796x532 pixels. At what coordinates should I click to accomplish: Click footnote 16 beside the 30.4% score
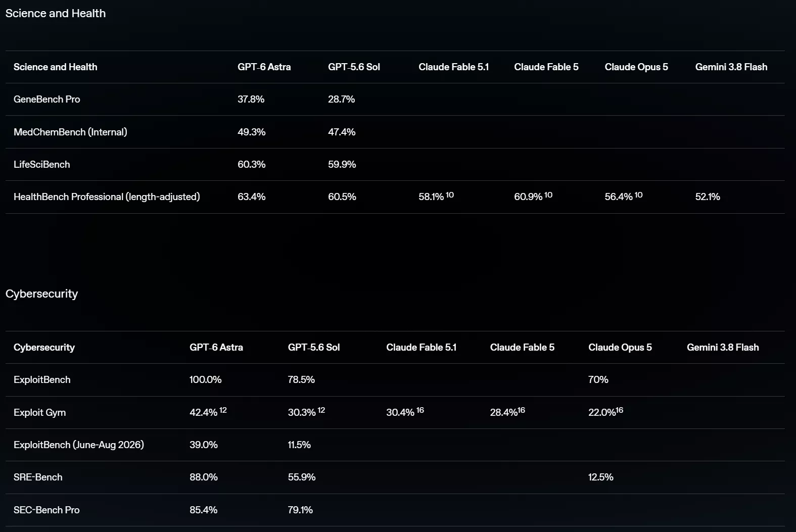click(420, 410)
